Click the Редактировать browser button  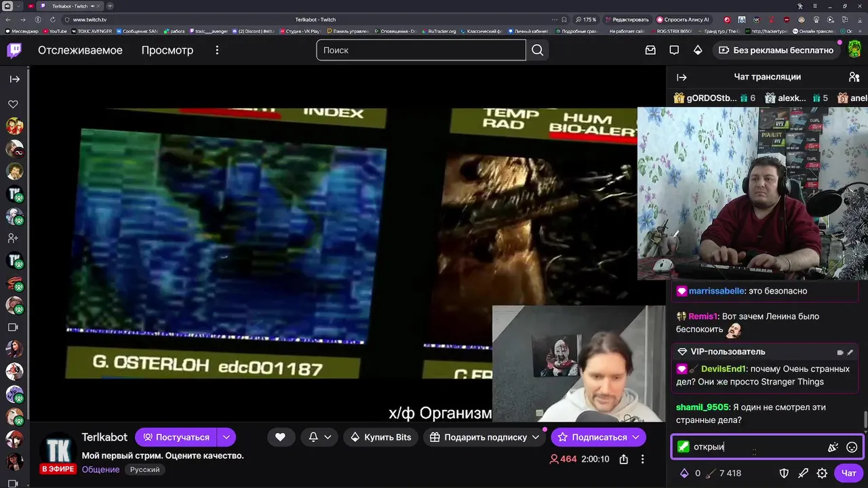[x=627, y=20]
